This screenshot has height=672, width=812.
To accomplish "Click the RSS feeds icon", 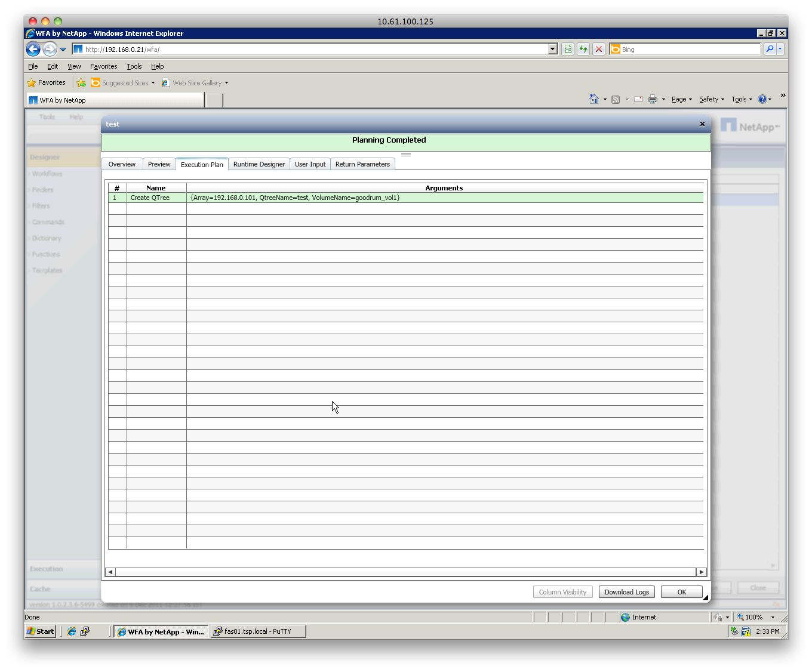I will (x=616, y=99).
